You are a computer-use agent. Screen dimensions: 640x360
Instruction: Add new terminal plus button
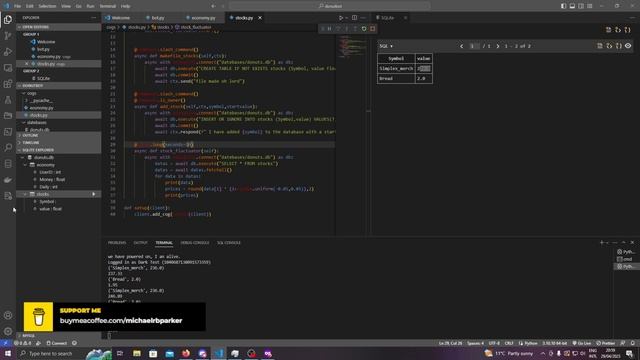[x=601, y=242]
